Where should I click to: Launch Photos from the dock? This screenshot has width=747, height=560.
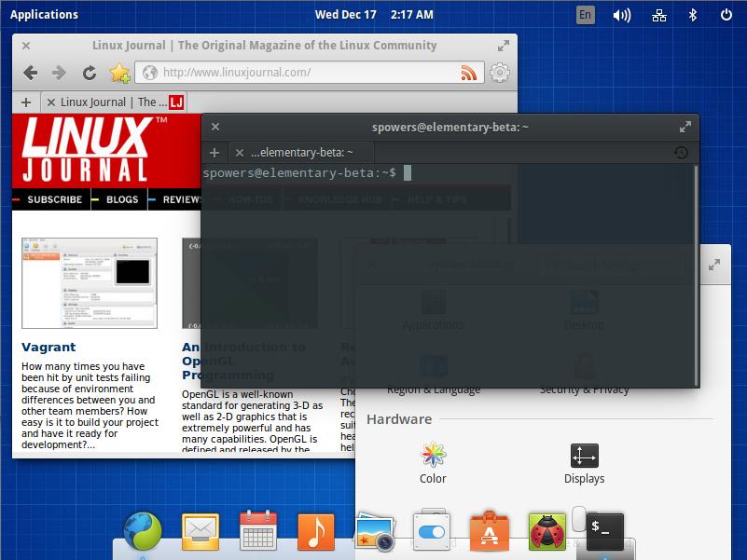[376, 531]
